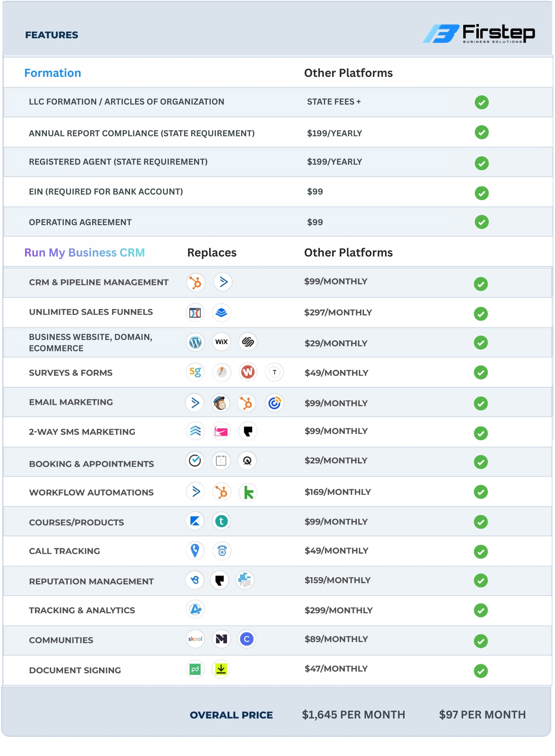Viewport: 555px width, 756px height.
Task: Click the green checkmark for Document Signing
Action: pos(481,671)
